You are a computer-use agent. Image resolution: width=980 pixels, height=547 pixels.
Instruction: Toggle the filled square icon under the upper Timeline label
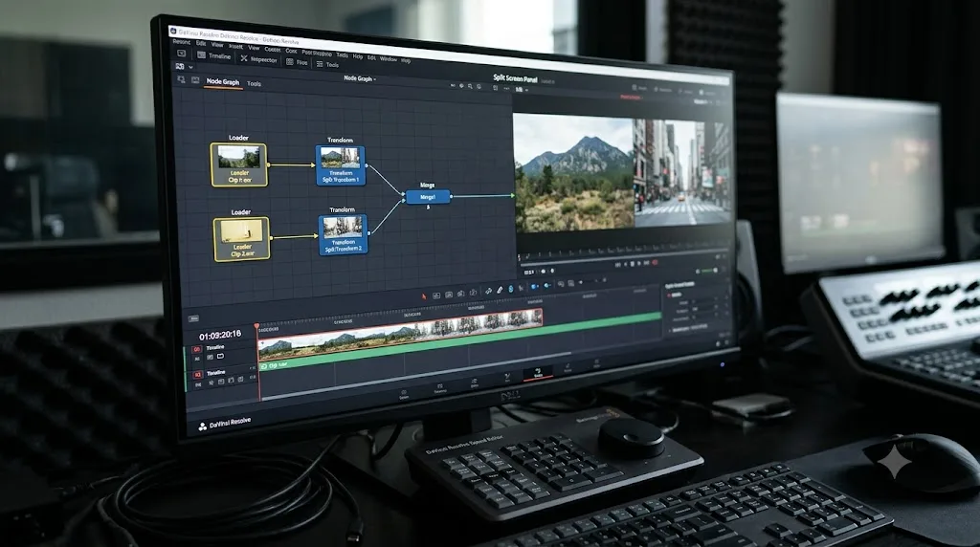point(210,357)
